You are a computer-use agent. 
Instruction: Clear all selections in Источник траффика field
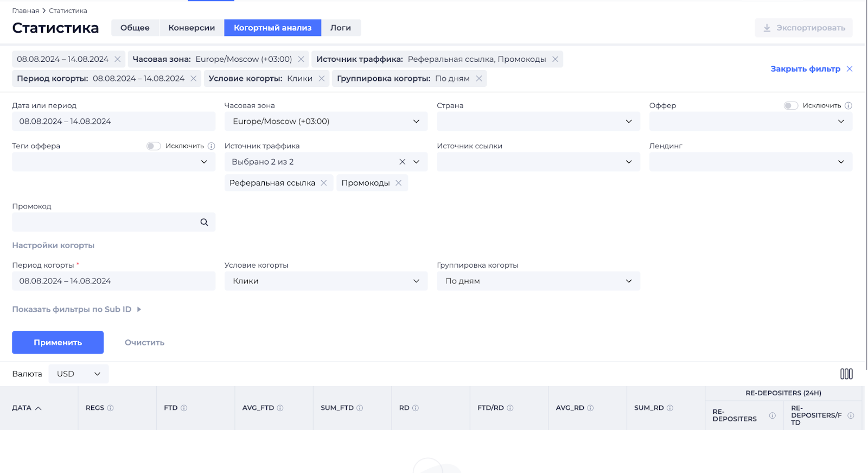point(403,162)
